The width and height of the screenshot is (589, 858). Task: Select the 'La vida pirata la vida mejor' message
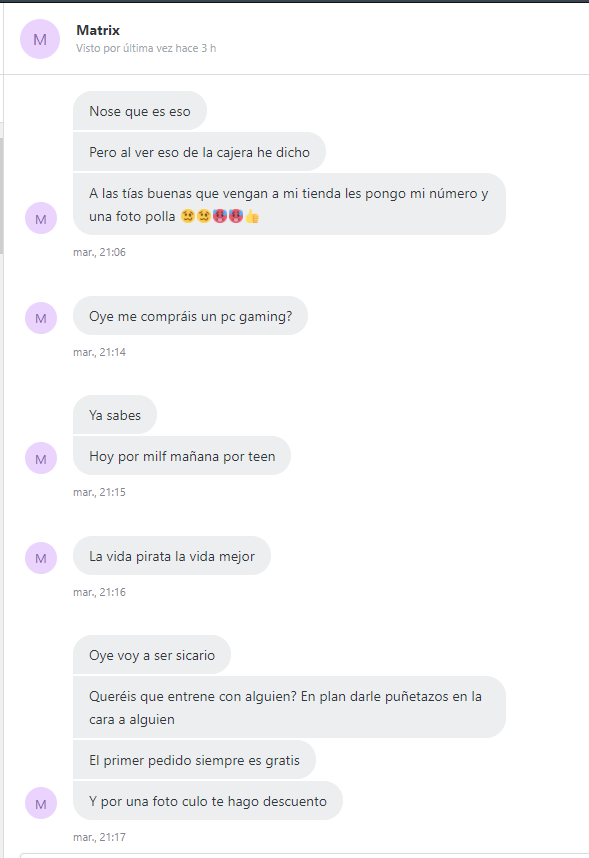[x=172, y=555]
